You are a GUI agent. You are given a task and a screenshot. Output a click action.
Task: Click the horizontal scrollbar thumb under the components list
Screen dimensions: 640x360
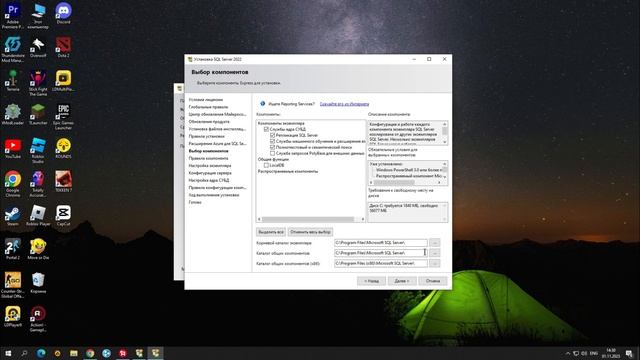(308, 219)
